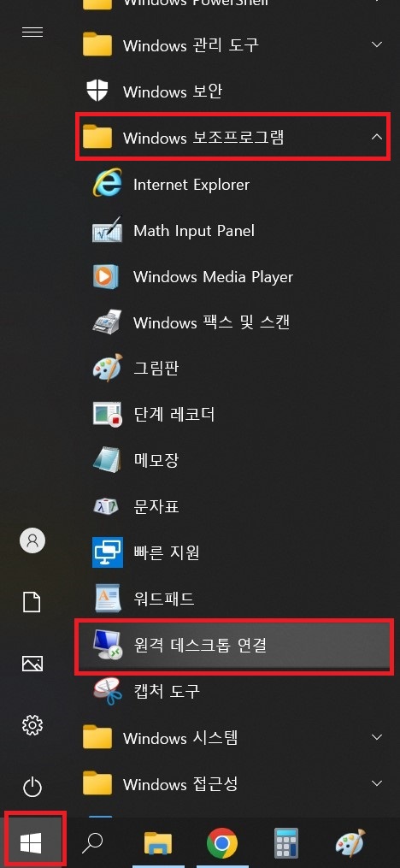The image size is (400, 868).
Task: Open 단계 레코더 icon
Action: 108,414
